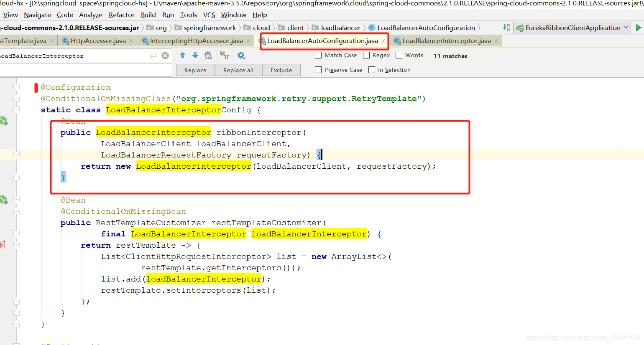
Task: Close the LoadBalancerAutoConfiguration.java tab
Action: [x=383, y=41]
